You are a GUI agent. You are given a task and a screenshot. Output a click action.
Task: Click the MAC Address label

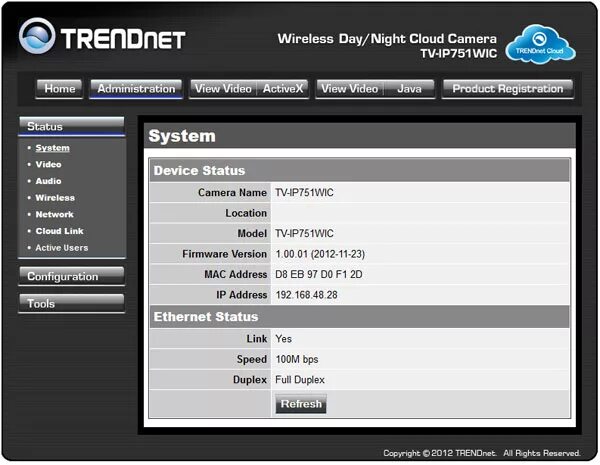click(236, 274)
